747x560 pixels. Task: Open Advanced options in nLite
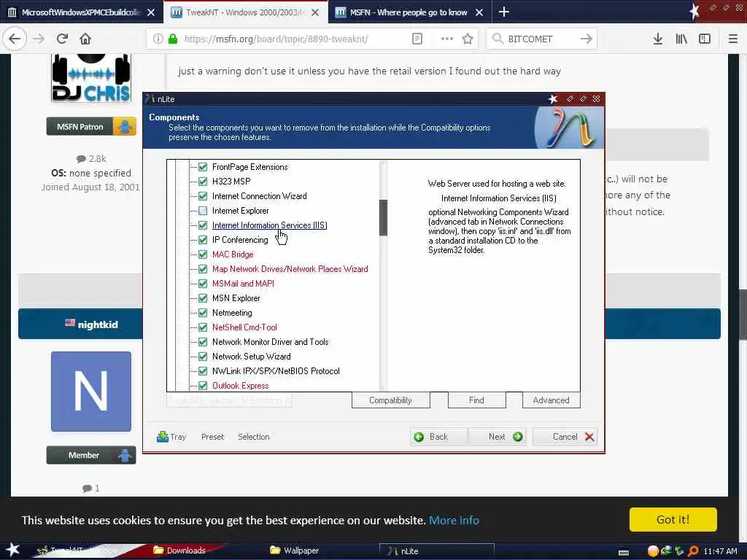[x=551, y=400]
